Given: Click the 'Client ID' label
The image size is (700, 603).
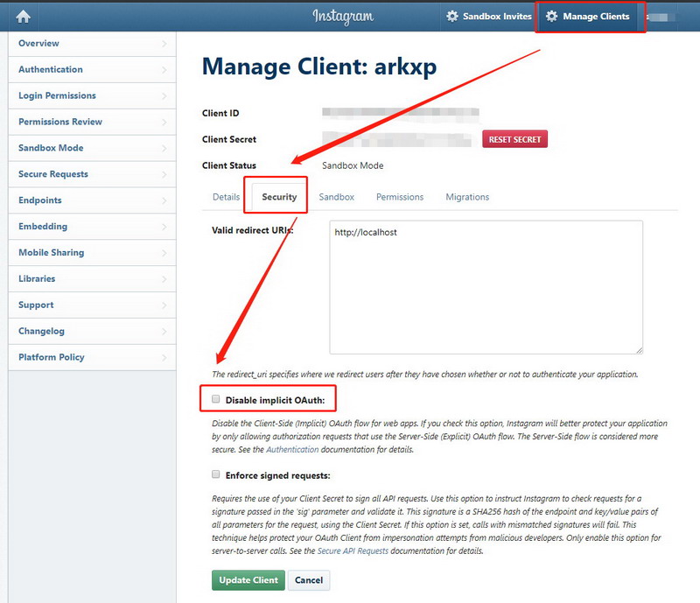Looking at the screenshot, I should [x=220, y=114].
